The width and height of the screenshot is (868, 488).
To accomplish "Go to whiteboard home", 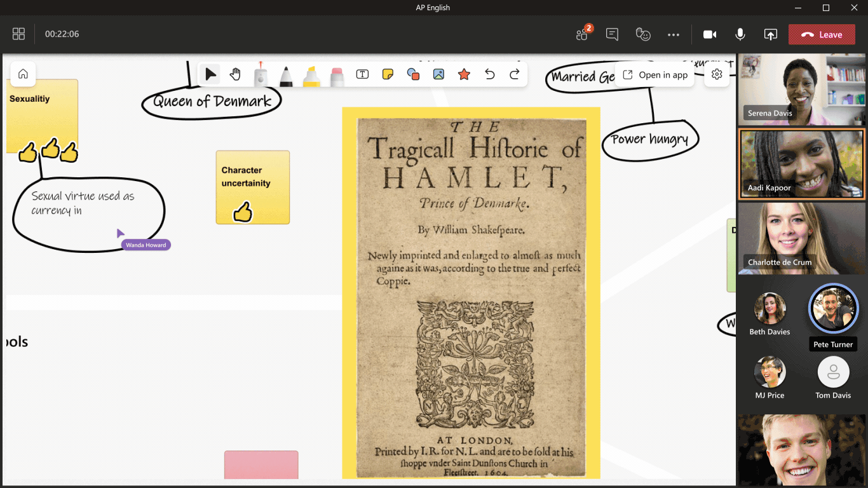I will pyautogui.click(x=23, y=74).
